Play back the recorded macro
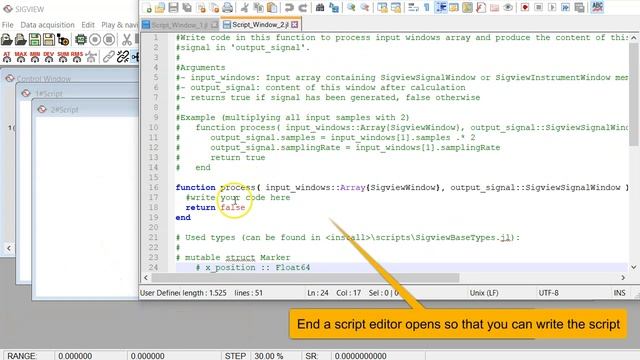 [x=552, y=7]
